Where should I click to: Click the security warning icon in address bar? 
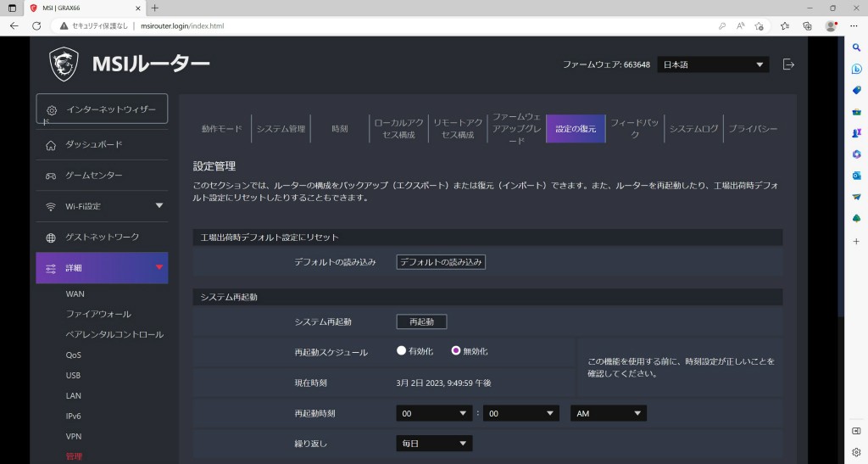tap(64, 26)
